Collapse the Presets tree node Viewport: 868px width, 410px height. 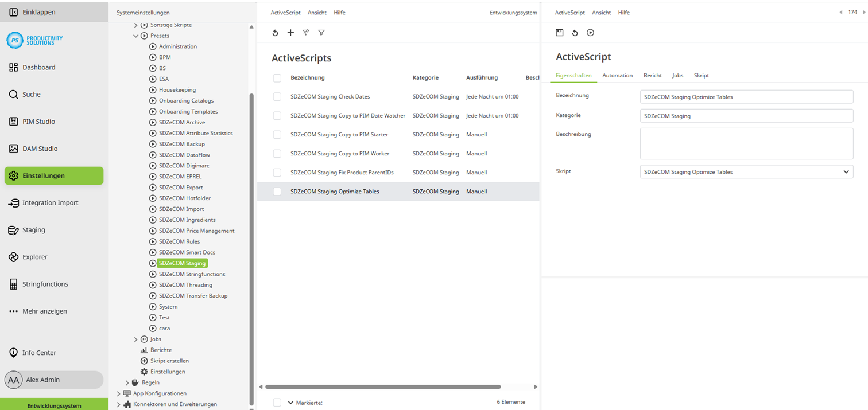point(136,36)
